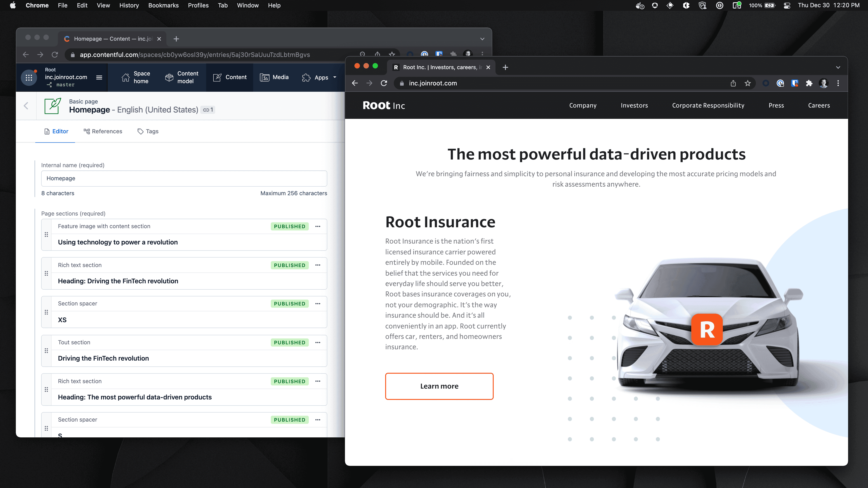
Task: Open the hamburger menu beside inc.joinroot.com space
Action: 99,77
